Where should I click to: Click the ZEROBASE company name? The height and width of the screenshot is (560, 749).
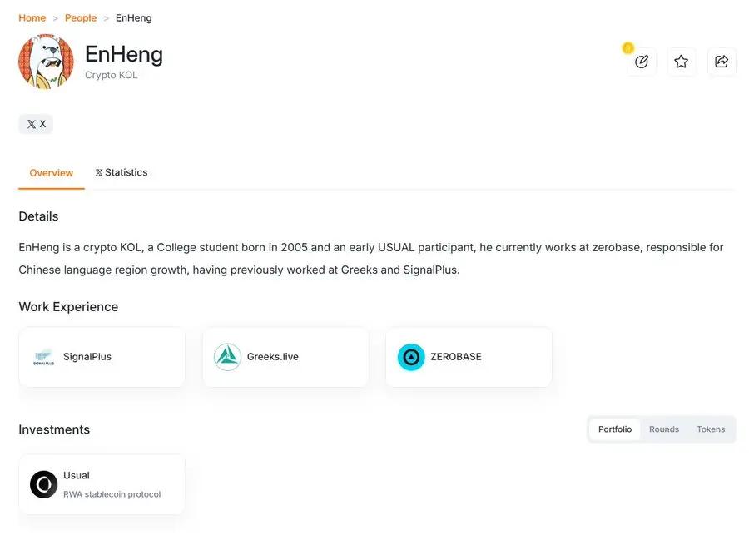pos(456,357)
